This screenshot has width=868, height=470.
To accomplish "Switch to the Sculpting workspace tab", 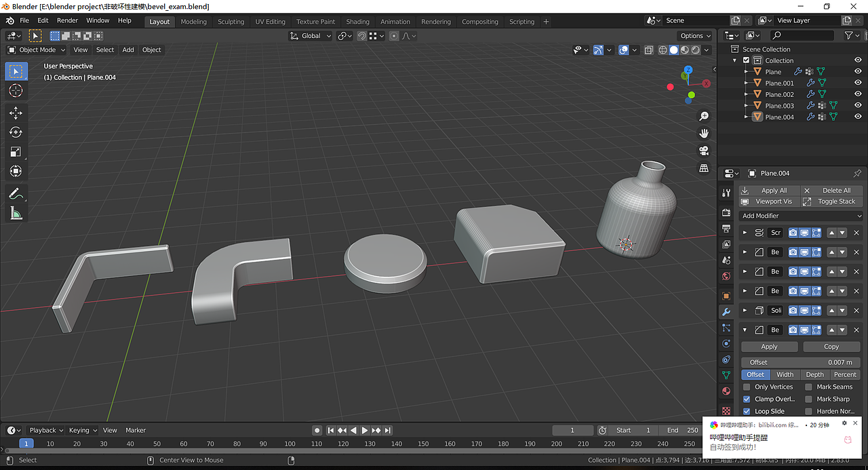I will [231, 22].
